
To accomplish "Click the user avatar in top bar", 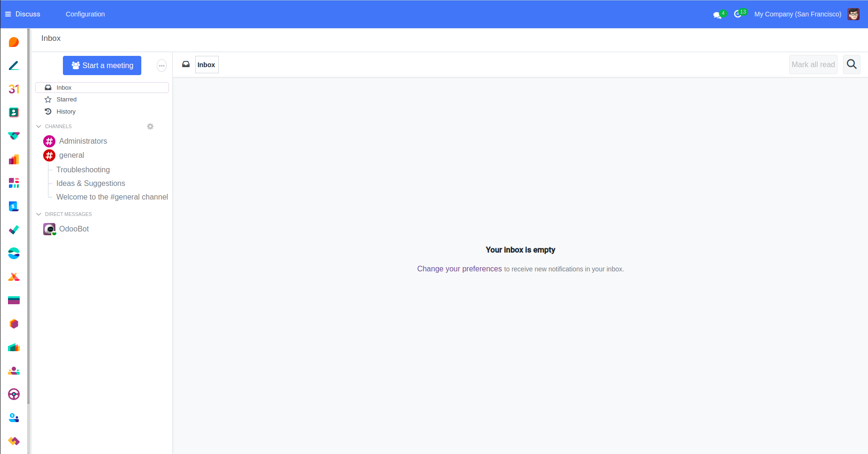I will (853, 14).
